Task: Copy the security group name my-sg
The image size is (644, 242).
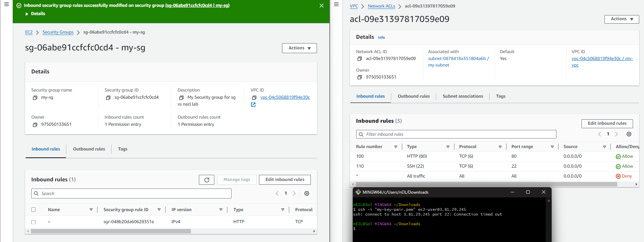Action: click(35, 98)
